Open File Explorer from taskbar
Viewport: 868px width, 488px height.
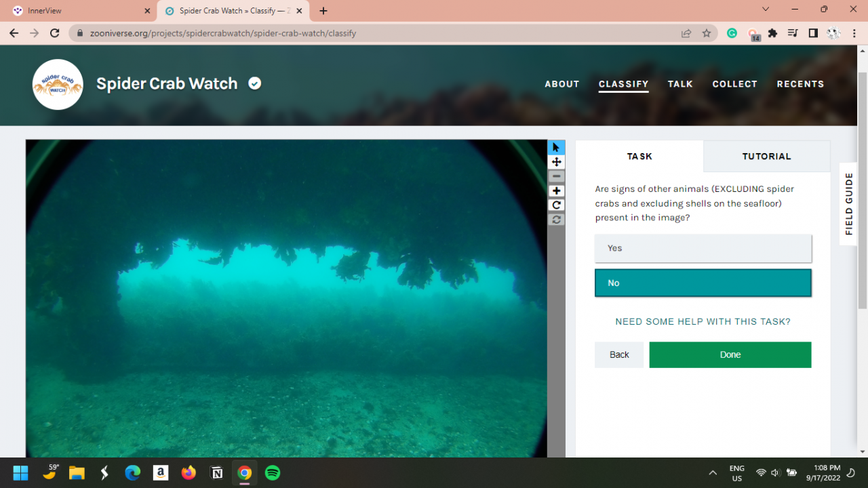[76, 473]
